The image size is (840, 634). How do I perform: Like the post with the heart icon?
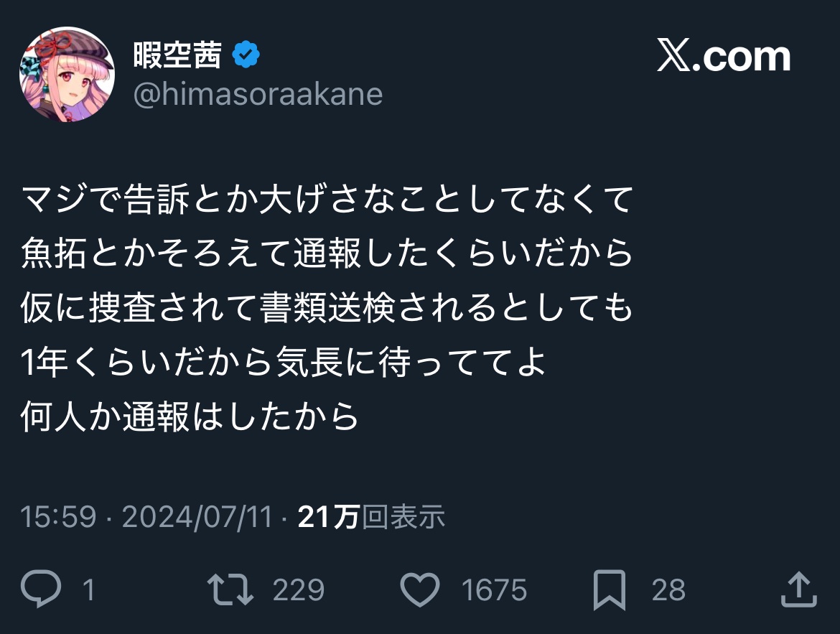pos(419,589)
